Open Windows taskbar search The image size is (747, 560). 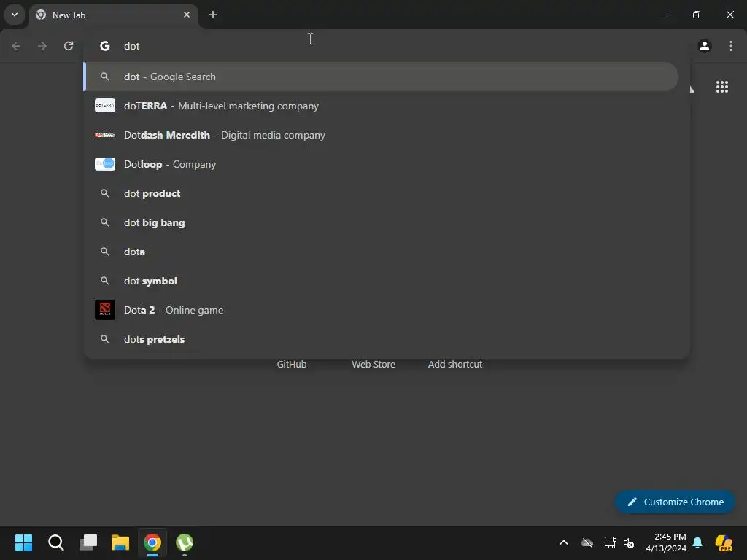click(55, 542)
